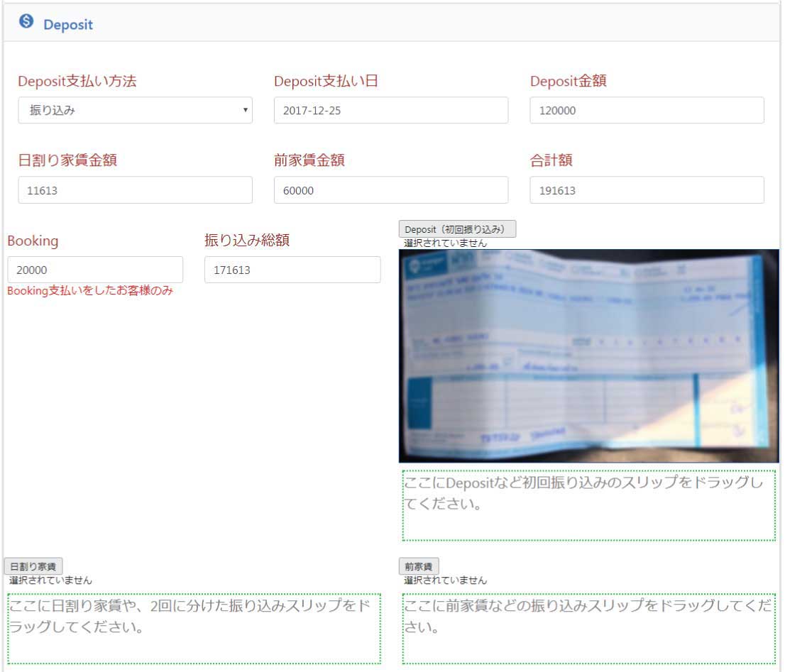Screen dimensions: 785x672
Task: Click the Deposit初回振り込み slip drop zone
Action: (x=588, y=505)
